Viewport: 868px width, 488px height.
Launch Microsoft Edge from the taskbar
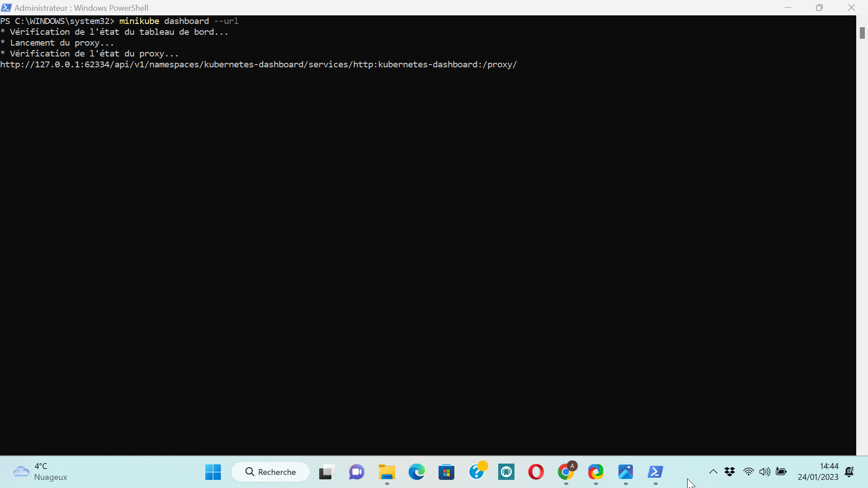click(x=416, y=472)
